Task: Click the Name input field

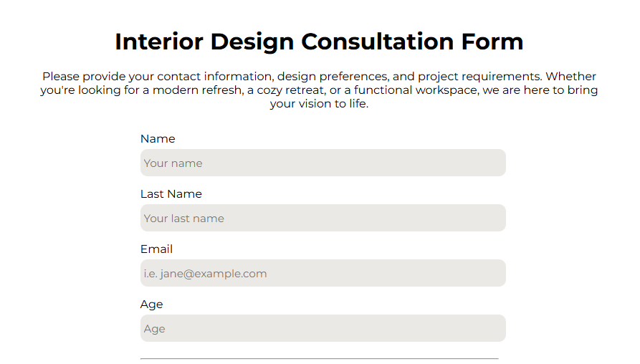Action: (x=323, y=163)
